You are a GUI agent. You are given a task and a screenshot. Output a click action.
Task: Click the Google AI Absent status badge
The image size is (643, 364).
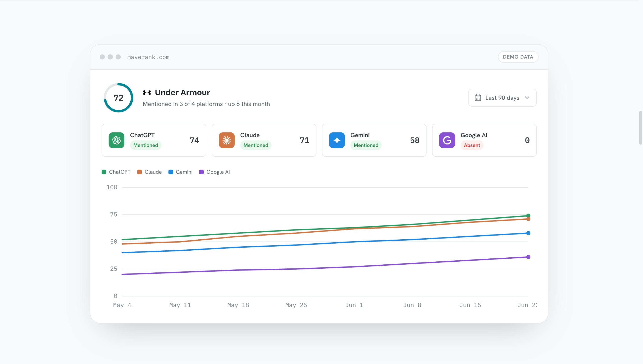click(472, 145)
